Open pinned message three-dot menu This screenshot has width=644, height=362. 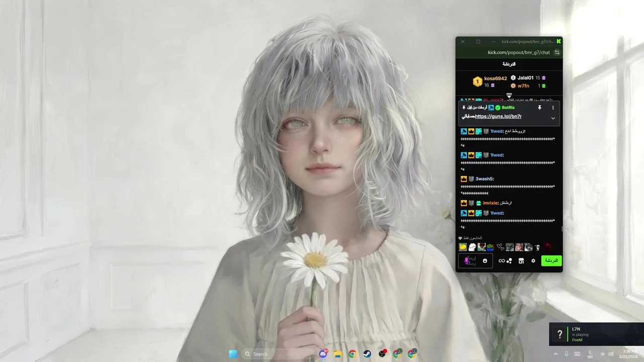tap(553, 108)
